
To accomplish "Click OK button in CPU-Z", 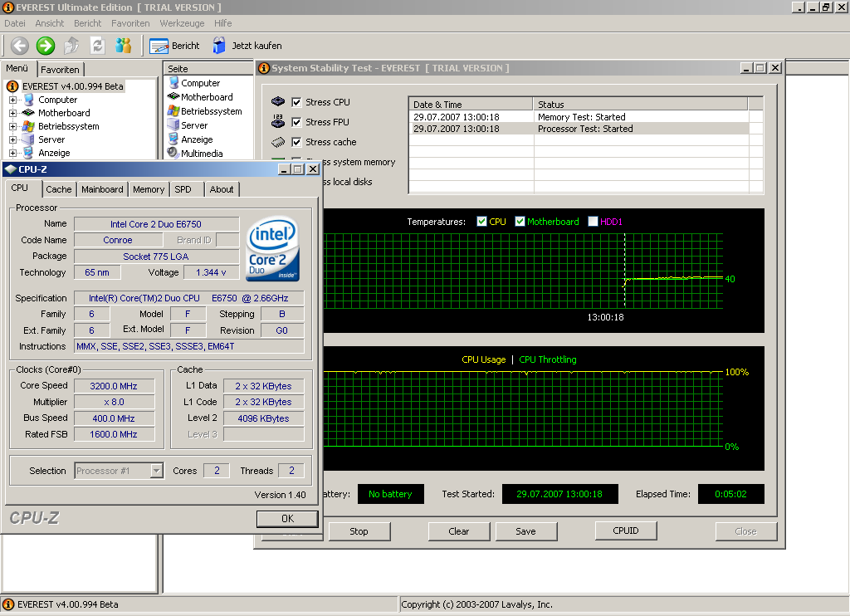I will click(287, 519).
